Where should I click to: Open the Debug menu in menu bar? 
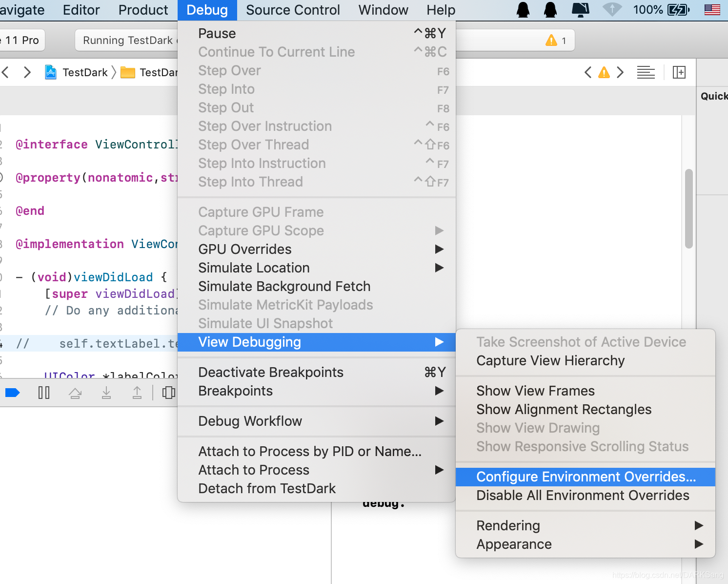click(207, 10)
